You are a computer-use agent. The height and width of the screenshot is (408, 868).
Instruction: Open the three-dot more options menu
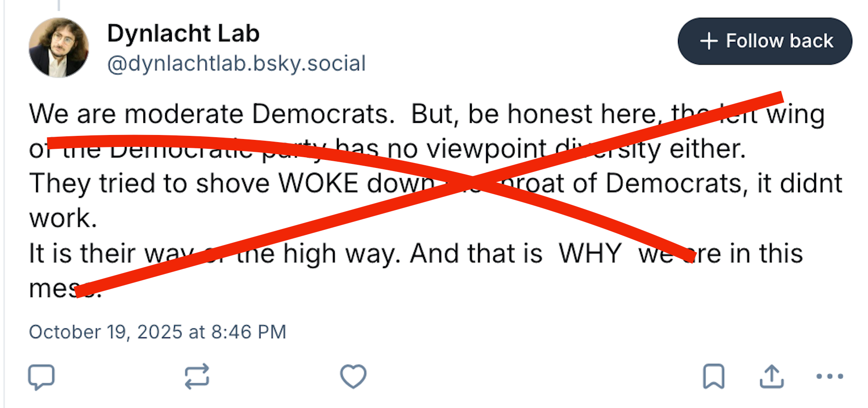point(829,377)
